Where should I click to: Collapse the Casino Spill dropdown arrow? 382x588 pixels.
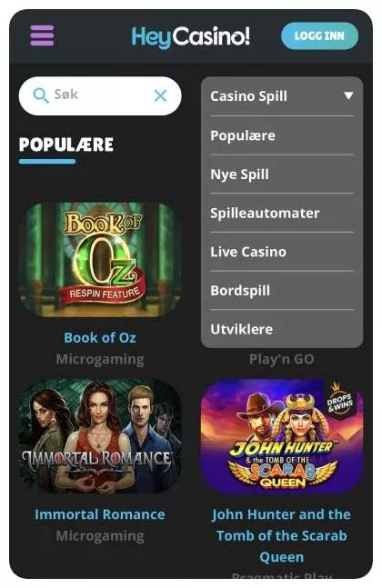coord(348,95)
